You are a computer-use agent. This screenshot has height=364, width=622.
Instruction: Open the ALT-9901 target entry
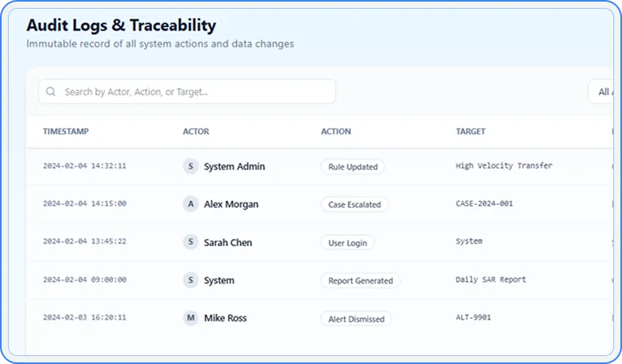coord(473,317)
